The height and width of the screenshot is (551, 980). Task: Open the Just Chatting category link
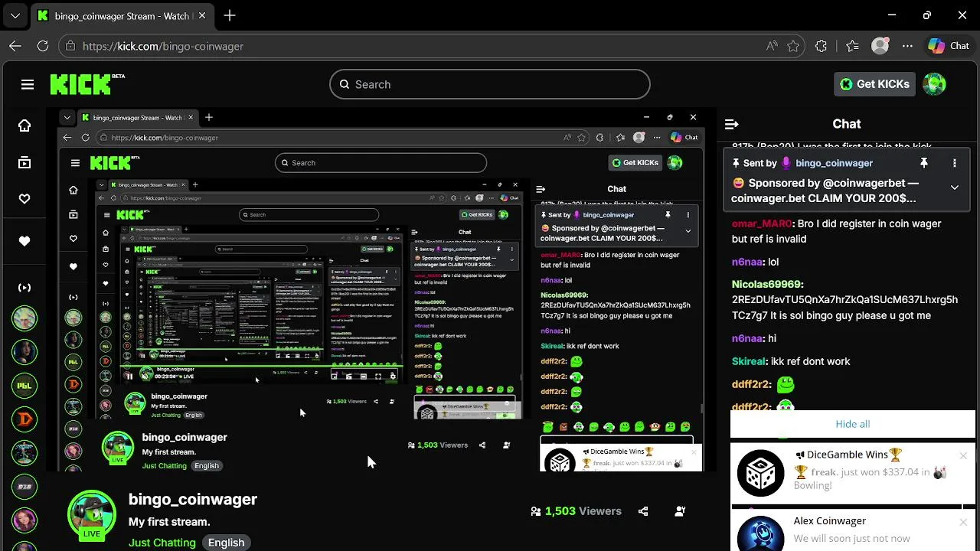pos(162,543)
